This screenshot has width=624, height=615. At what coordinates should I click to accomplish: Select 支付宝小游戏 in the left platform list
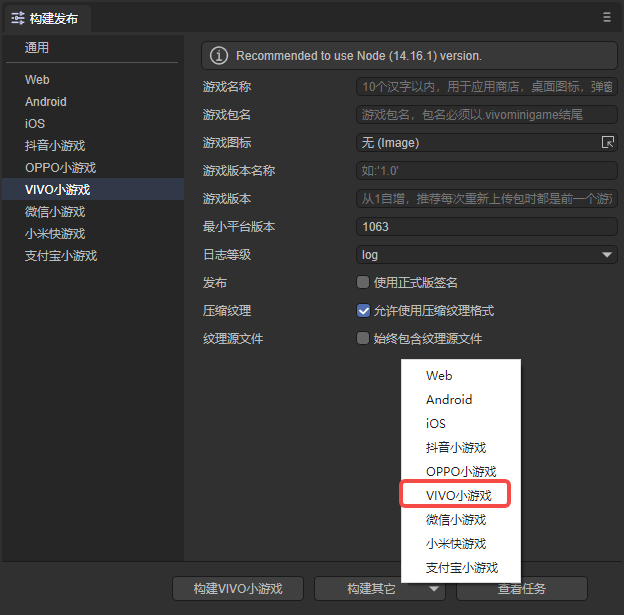click(93, 256)
